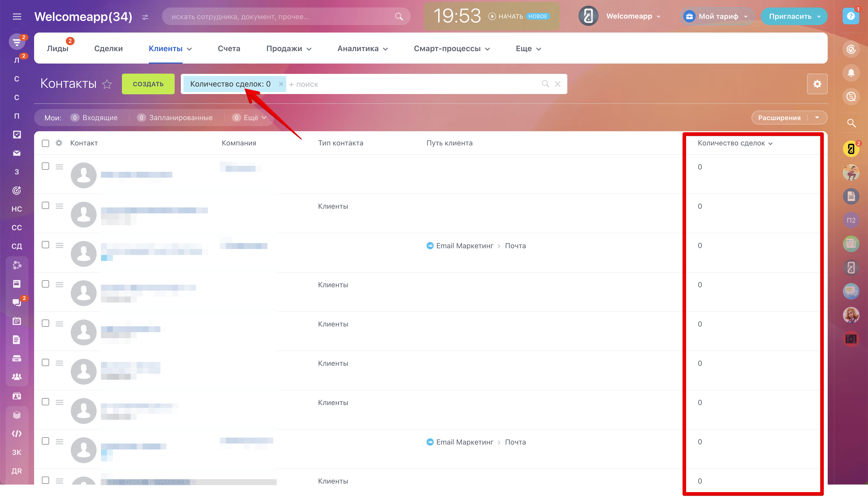This screenshot has width=868, height=497.
Task: Click the help question mark icon
Action: [x=851, y=16]
